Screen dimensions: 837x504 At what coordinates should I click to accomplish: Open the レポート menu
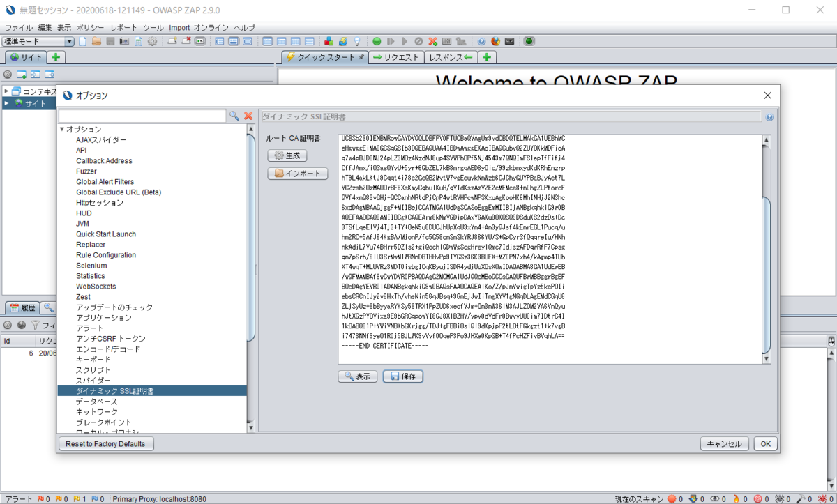(124, 28)
